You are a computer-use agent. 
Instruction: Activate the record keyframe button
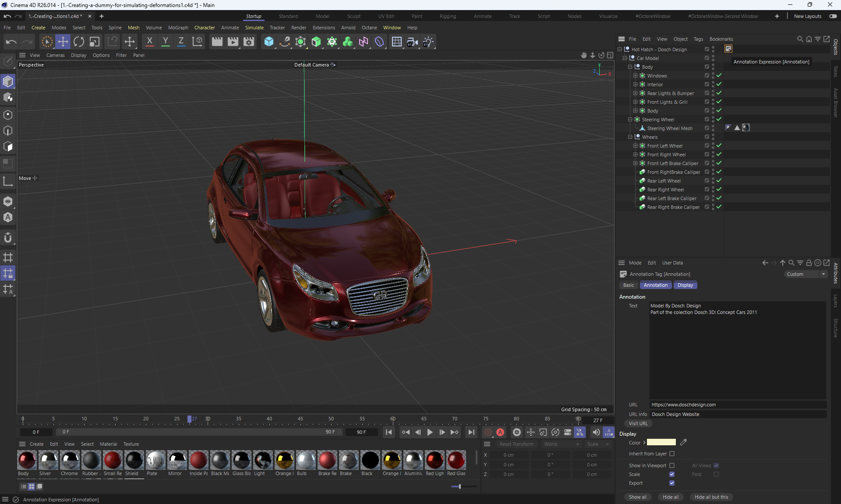[488, 432]
